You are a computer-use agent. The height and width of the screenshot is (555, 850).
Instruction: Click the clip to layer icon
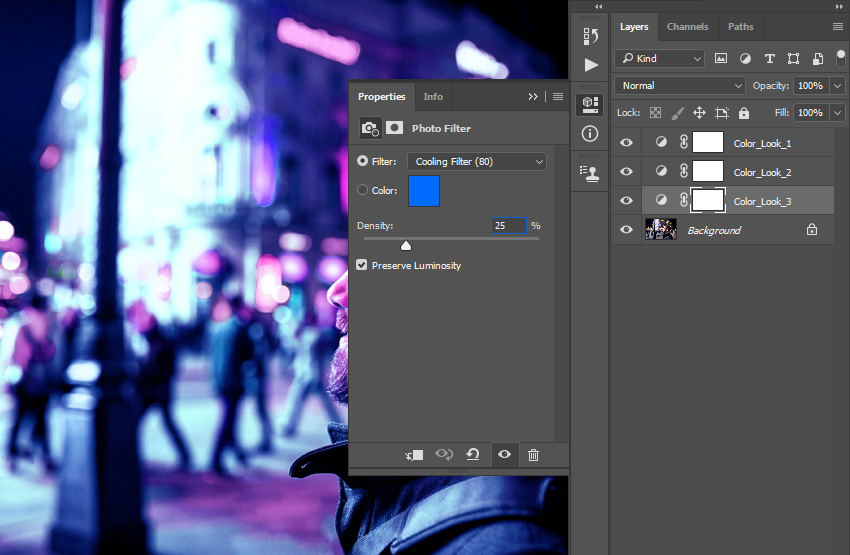[x=414, y=455]
